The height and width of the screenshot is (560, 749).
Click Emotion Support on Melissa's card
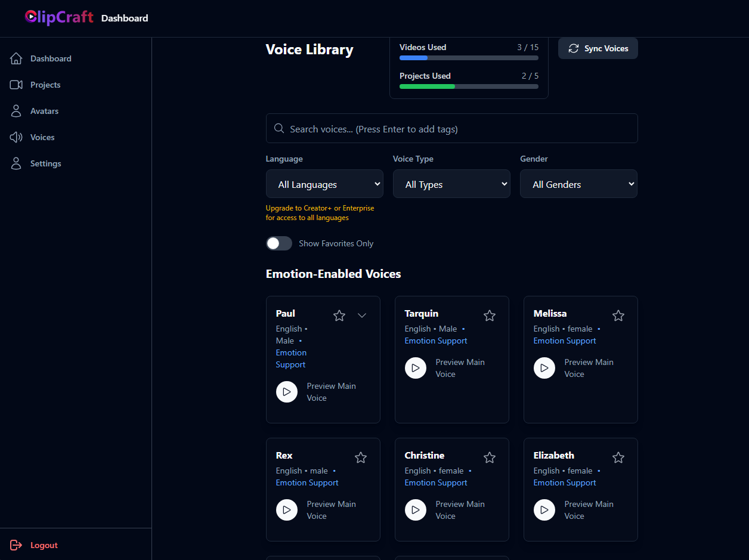tap(565, 341)
